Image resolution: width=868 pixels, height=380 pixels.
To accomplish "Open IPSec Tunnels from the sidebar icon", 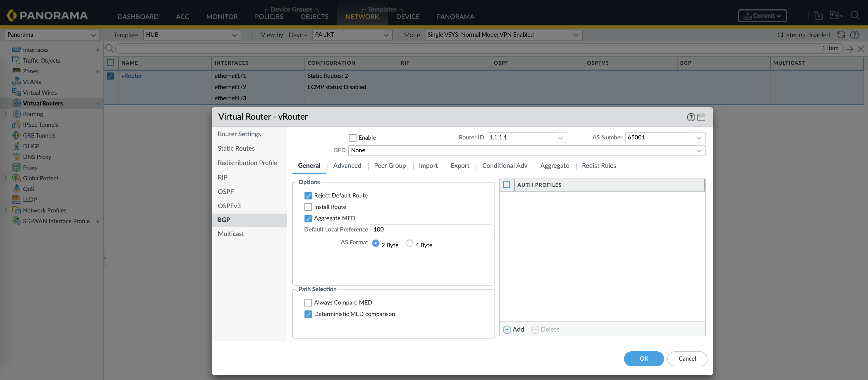I will 16,125.
